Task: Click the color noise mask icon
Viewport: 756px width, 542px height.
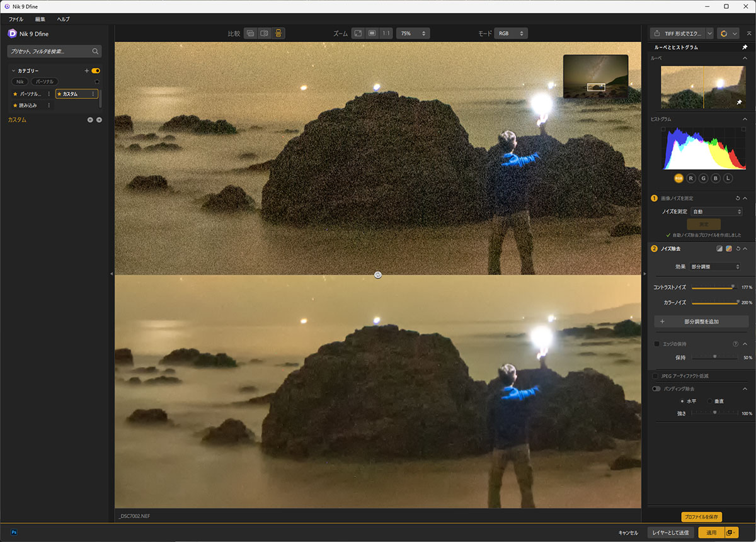Action: click(728, 249)
